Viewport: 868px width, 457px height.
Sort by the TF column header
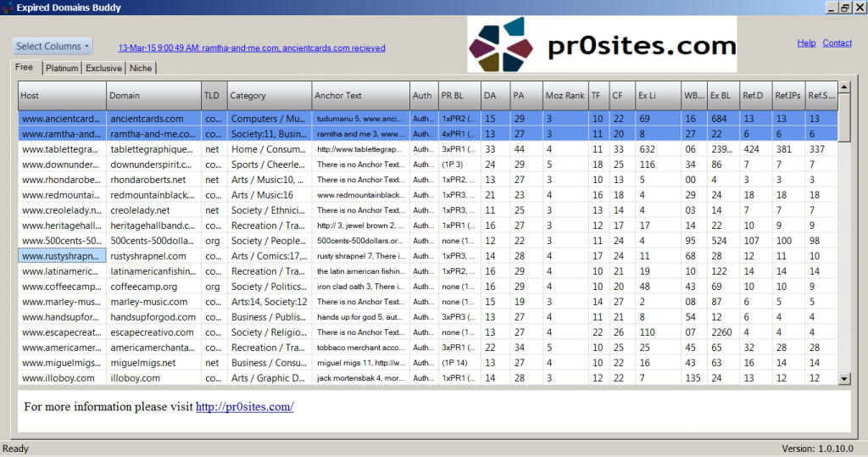pyautogui.click(x=598, y=95)
